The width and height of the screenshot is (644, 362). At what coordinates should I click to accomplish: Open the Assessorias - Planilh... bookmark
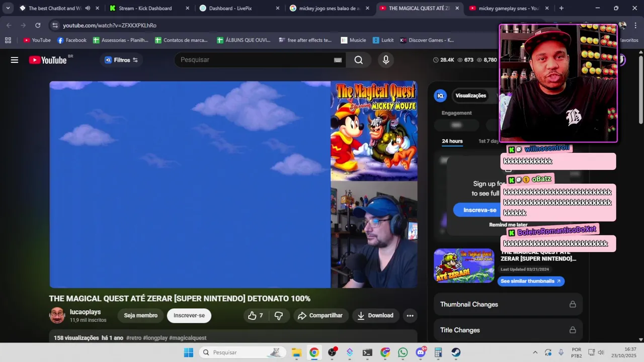(x=121, y=40)
